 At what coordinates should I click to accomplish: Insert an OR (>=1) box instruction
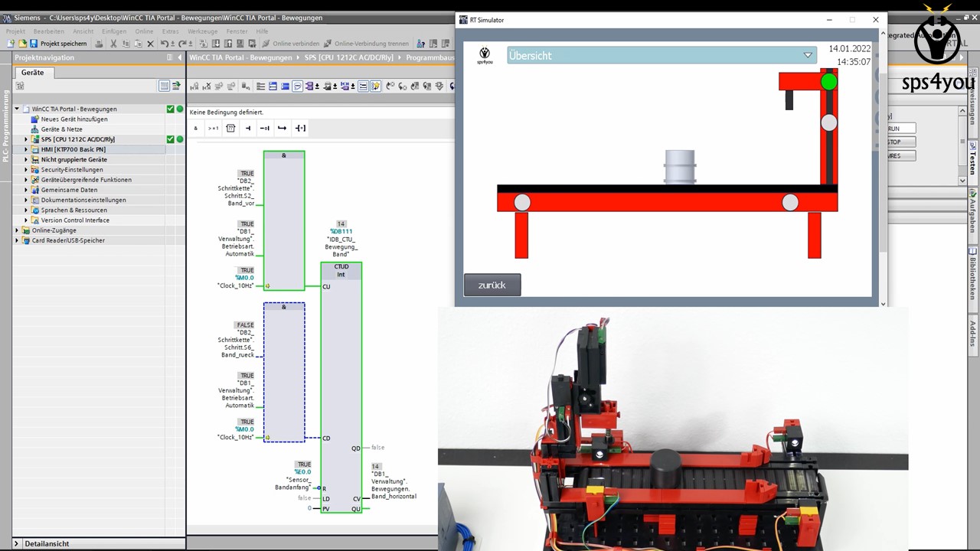pos(213,129)
